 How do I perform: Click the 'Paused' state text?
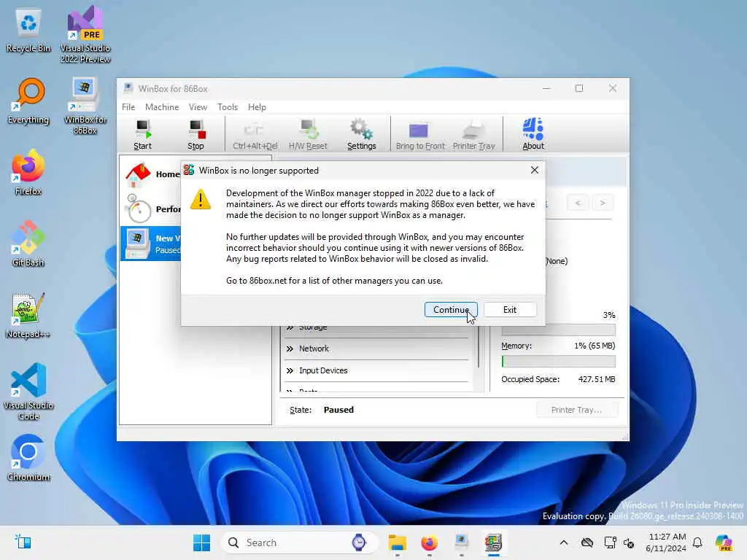coord(338,410)
